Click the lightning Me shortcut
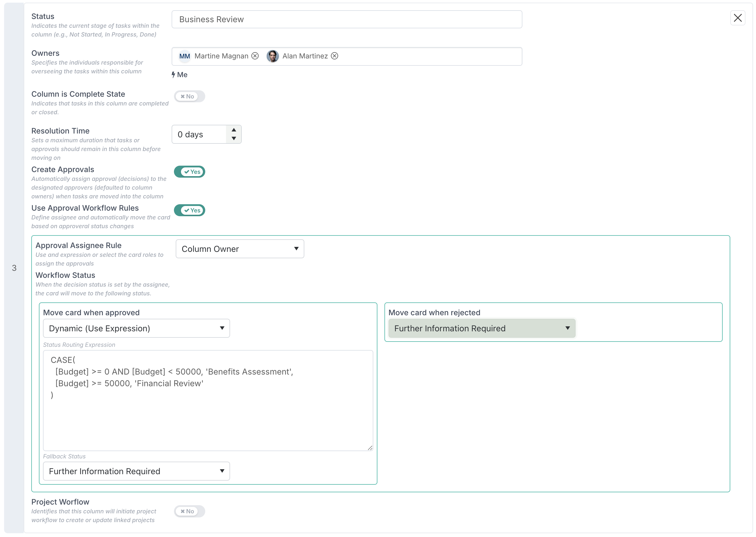The width and height of the screenshot is (756, 537). tap(180, 75)
